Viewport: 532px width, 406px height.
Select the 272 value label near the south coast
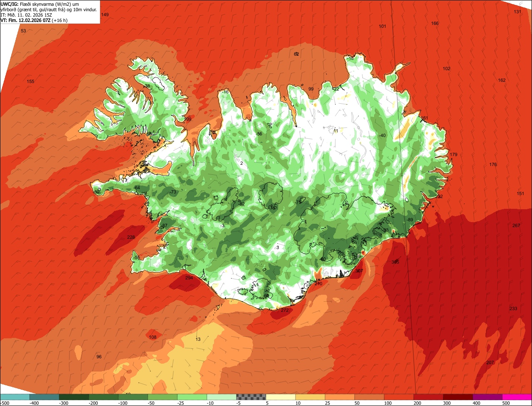(285, 310)
